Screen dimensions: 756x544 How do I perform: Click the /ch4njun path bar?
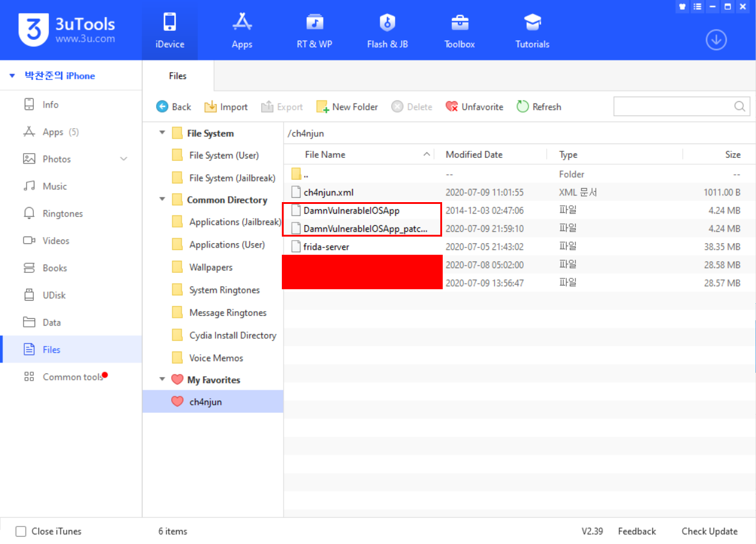[x=520, y=134]
